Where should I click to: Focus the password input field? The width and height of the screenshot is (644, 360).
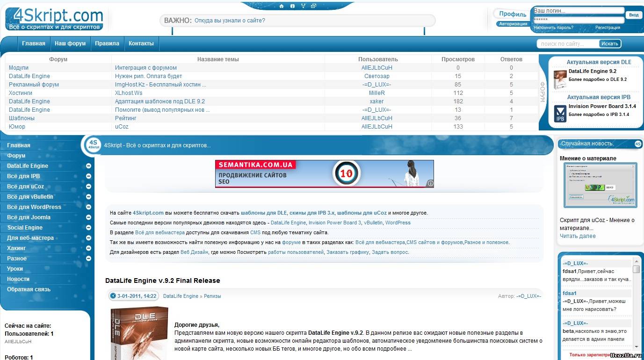(579, 20)
